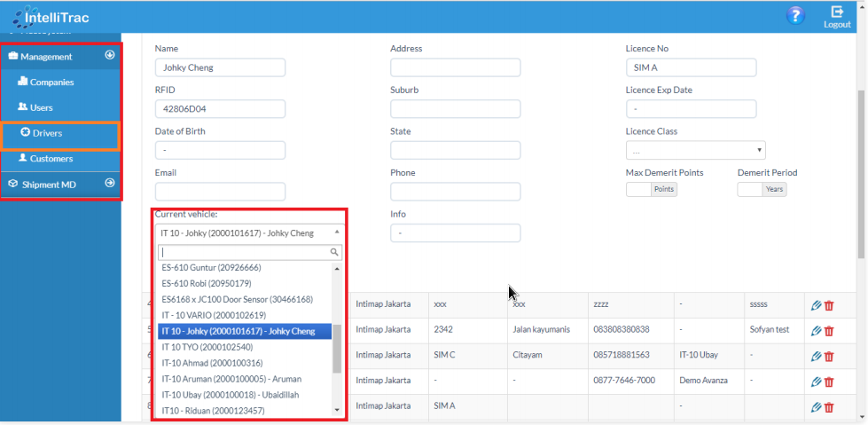The image size is (868, 425).
Task: Click the Email input field
Action: [220, 192]
